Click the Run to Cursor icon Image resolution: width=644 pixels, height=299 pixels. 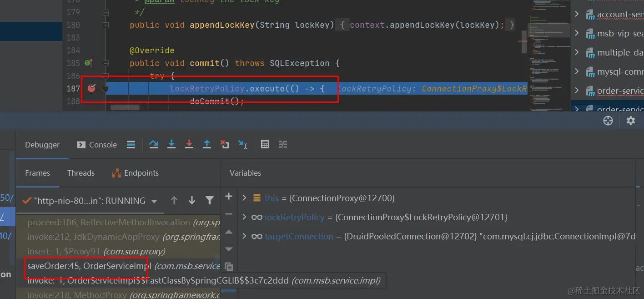(x=243, y=145)
